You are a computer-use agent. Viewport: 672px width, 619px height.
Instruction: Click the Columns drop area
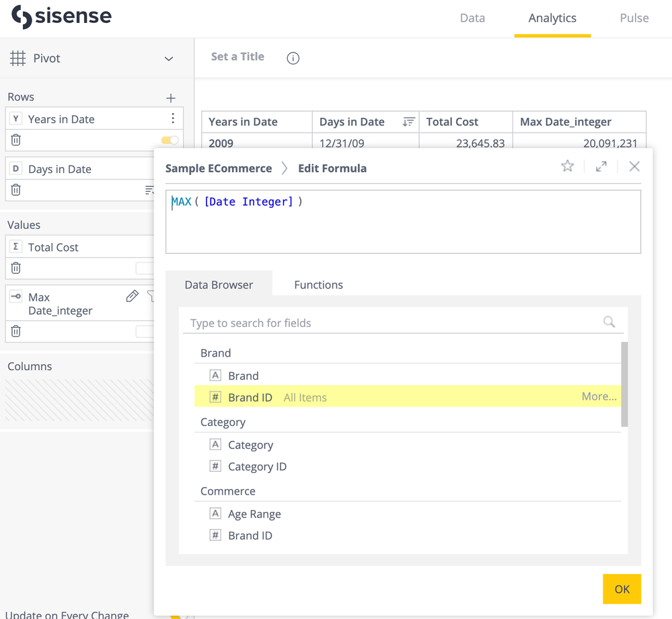[x=80, y=400]
